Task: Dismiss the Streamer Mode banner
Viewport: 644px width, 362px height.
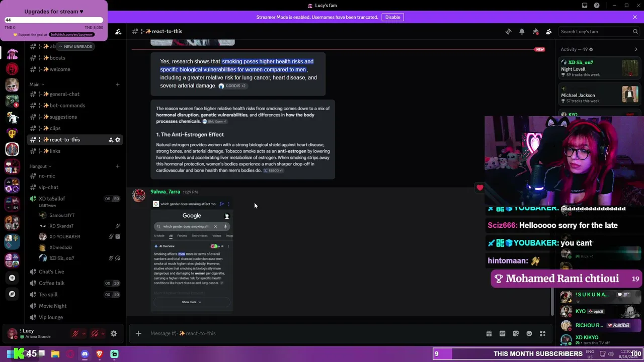Action: [635, 17]
